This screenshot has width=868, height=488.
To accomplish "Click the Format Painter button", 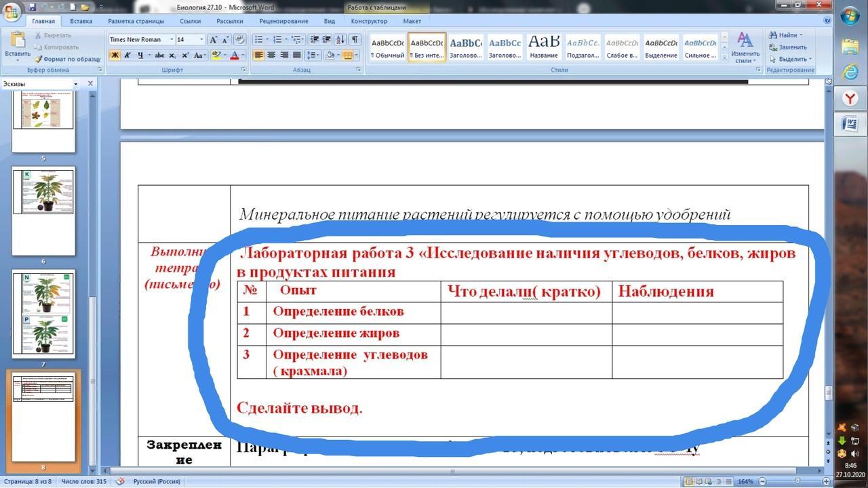I will tap(68, 59).
